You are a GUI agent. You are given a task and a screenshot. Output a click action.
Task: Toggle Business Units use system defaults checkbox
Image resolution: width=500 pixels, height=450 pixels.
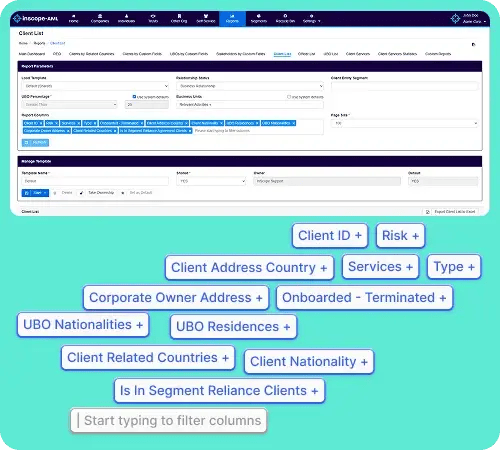(289, 97)
